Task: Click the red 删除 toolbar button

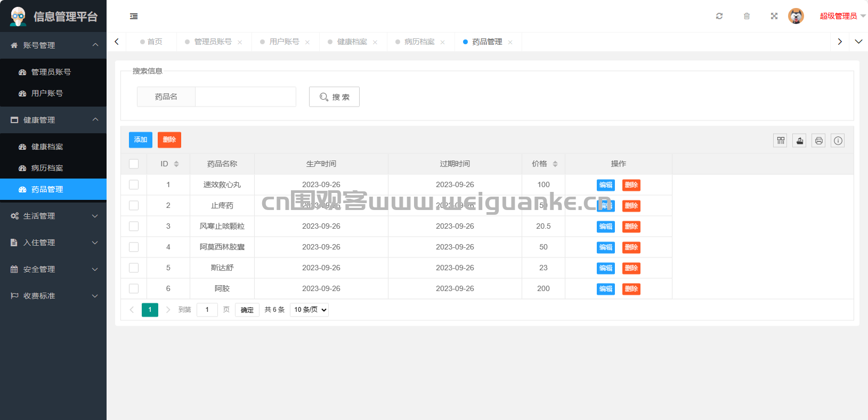Action: coord(169,140)
